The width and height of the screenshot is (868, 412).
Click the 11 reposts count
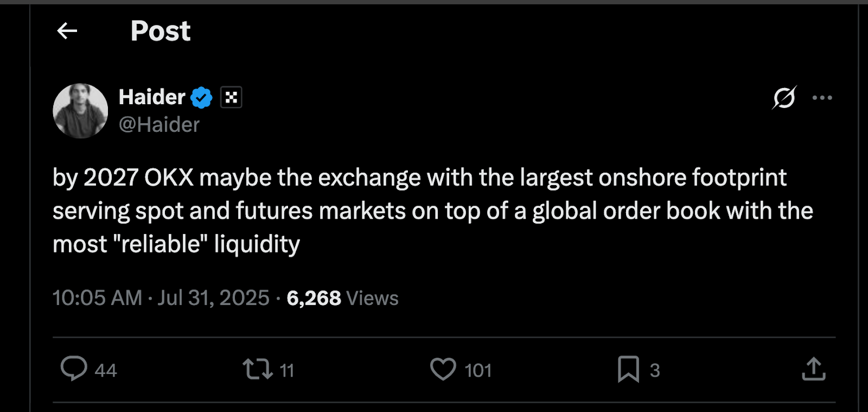(x=286, y=370)
